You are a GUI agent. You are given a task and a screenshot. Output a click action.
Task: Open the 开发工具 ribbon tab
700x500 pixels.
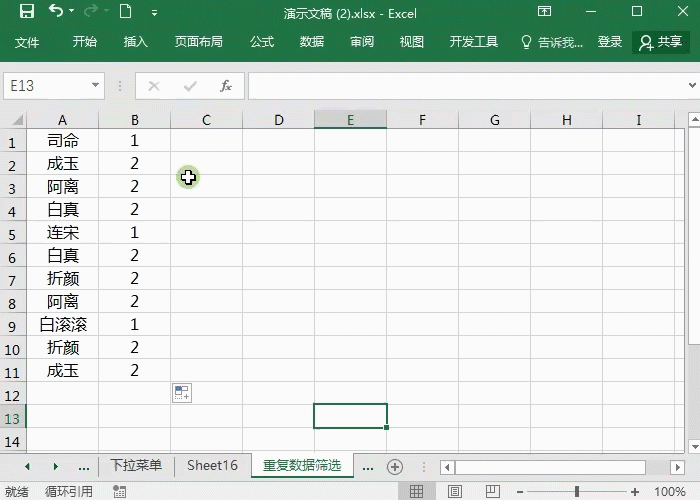(x=473, y=42)
